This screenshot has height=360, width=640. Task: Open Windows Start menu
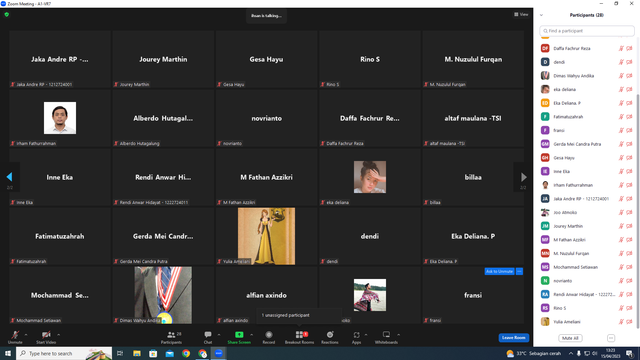tap(8, 353)
